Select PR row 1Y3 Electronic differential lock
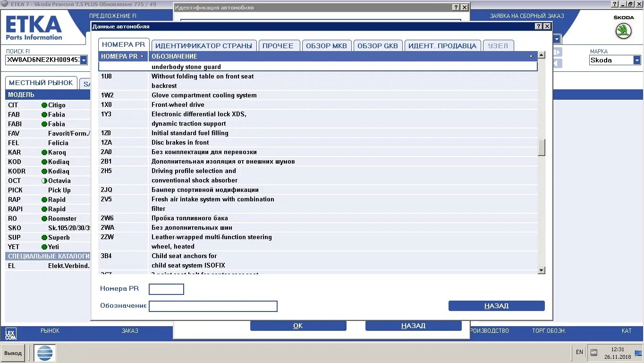Screen dimensions: 644x363 [x=318, y=119]
